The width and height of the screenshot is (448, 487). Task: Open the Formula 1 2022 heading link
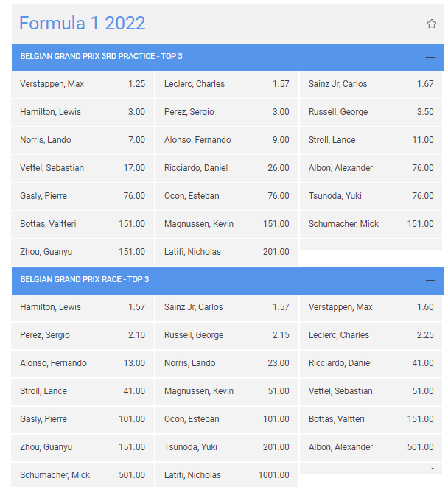tap(83, 24)
